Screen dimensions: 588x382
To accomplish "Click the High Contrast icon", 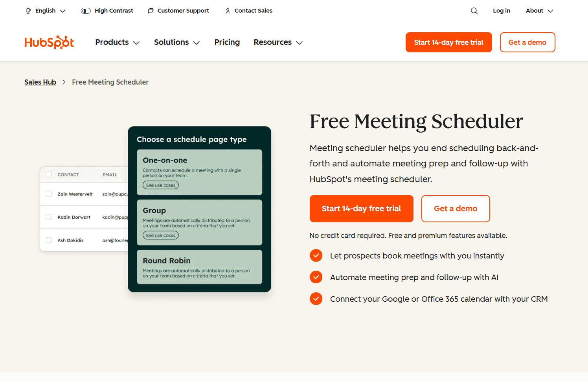I will [85, 11].
